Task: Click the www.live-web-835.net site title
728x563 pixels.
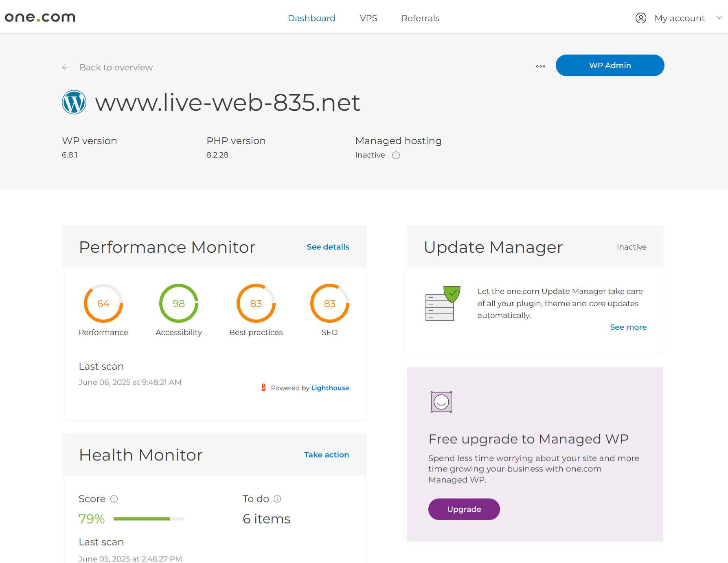Action: click(228, 102)
